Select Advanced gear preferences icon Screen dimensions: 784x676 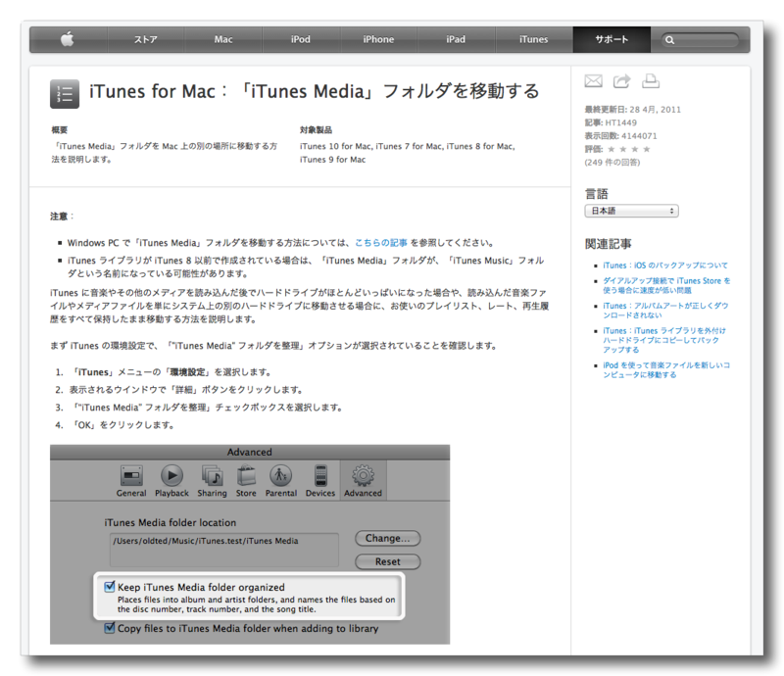[363, 481]
